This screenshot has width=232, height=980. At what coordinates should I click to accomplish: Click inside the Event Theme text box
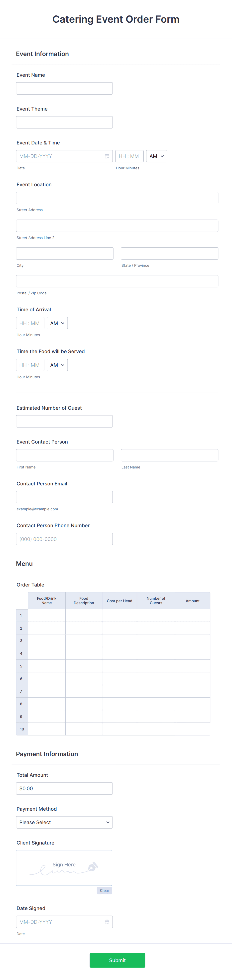click(64, 122)
